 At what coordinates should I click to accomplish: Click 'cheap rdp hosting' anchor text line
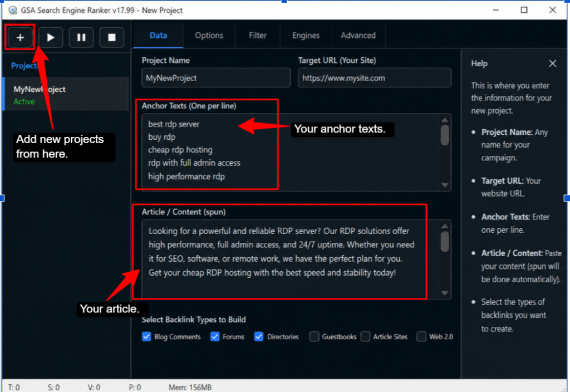click(x=180, y=150)
